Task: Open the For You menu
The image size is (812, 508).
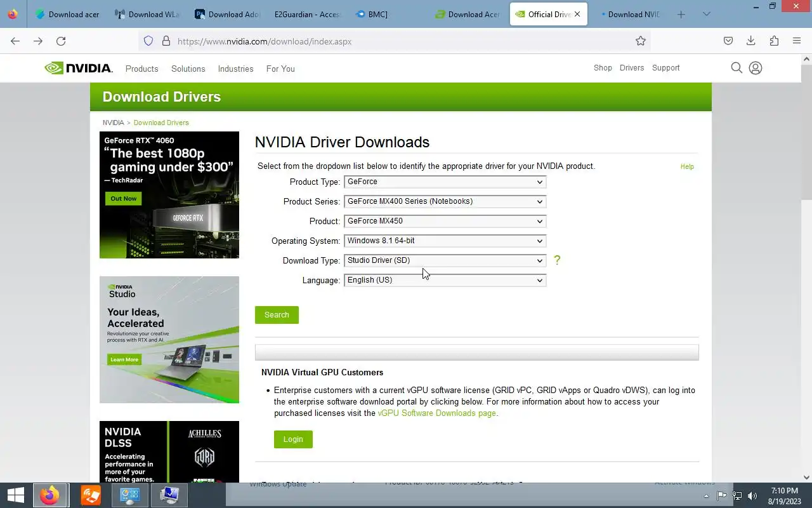Action: point(280,69)
